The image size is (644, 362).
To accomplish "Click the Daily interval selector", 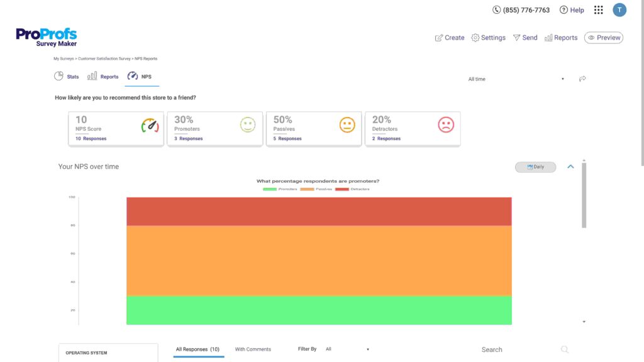I will pyautogui.click(x=535, y=167).
